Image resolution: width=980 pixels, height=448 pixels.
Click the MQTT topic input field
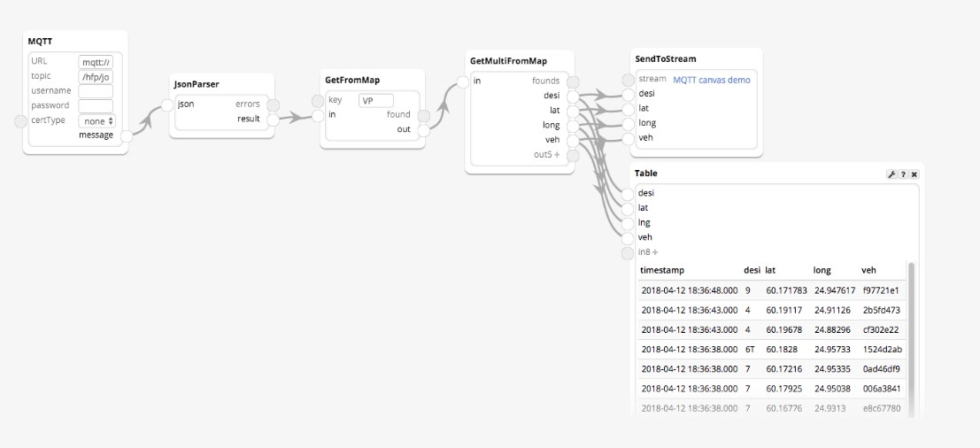[96, 77]
